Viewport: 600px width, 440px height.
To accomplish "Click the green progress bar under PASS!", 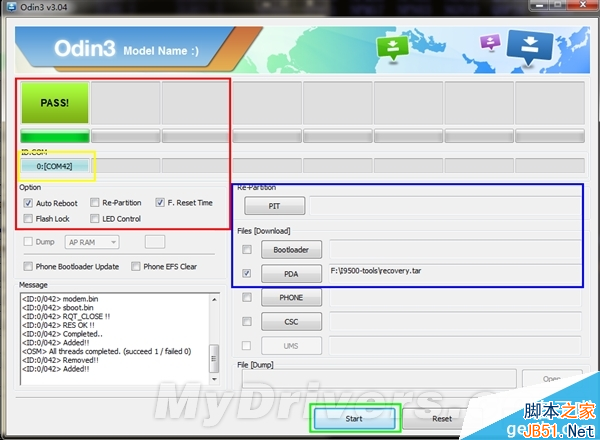I will [55, 136].
